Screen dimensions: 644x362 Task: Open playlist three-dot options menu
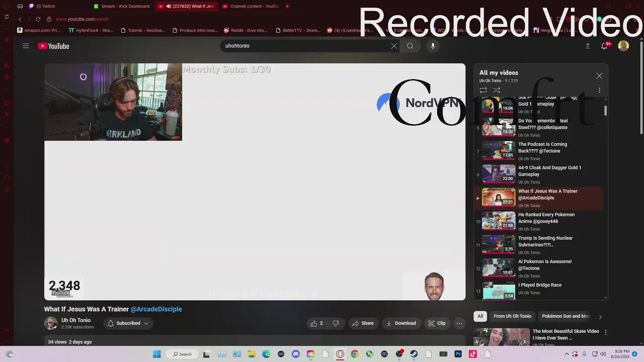599,90
